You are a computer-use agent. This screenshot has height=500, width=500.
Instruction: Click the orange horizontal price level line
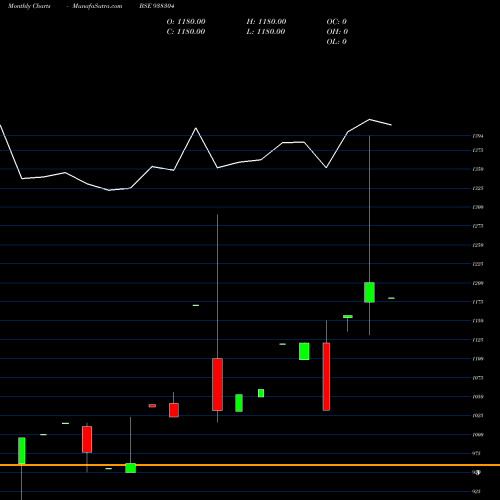[x=250, y=465]
